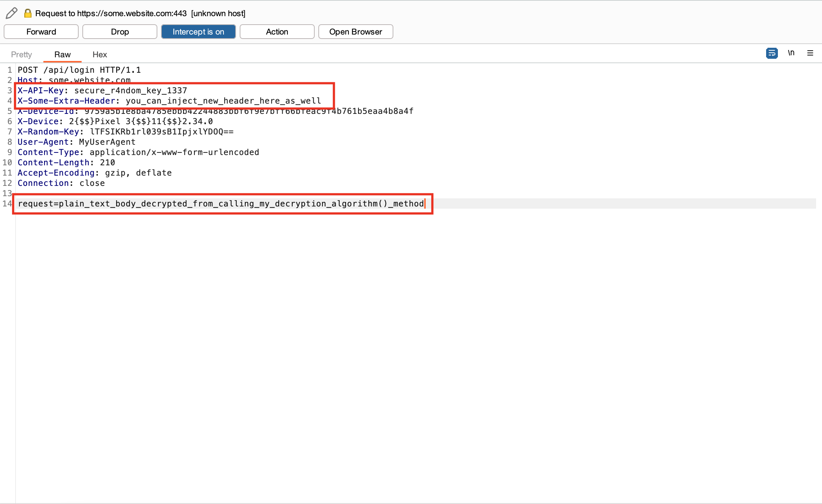Switch to the Pretty tab

pos(21,54)
